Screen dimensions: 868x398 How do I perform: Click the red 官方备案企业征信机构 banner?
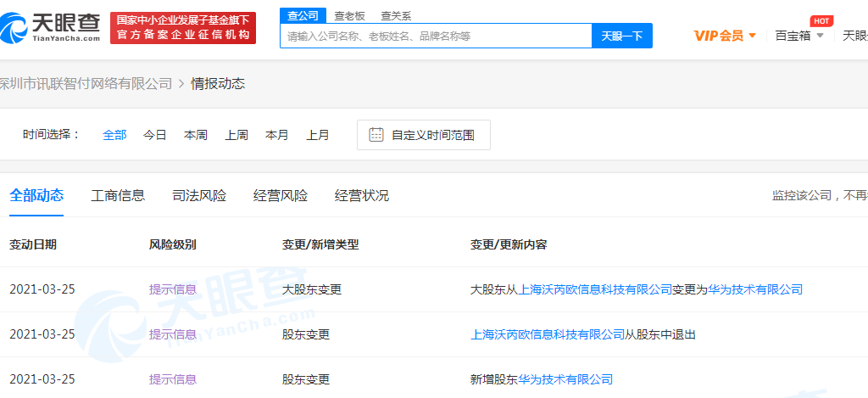tap(183, 28)
